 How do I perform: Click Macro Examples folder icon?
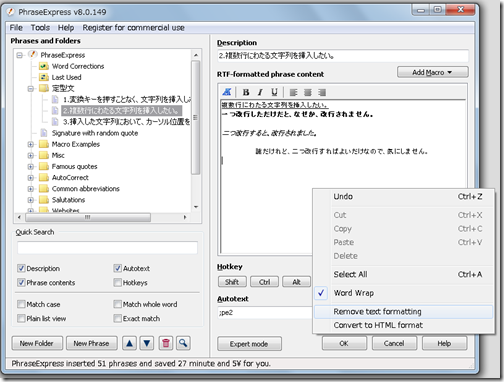tap(44, 144)
